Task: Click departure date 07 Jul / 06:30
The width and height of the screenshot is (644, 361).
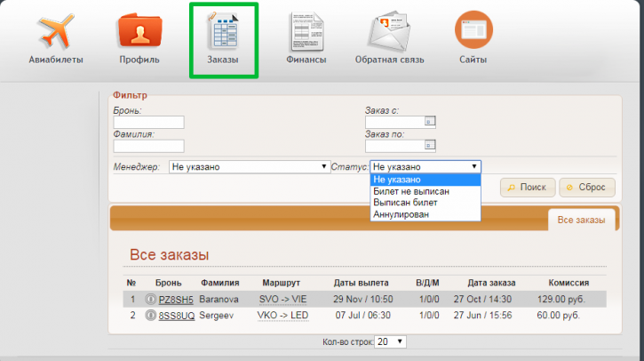Action: pos(363,316)
